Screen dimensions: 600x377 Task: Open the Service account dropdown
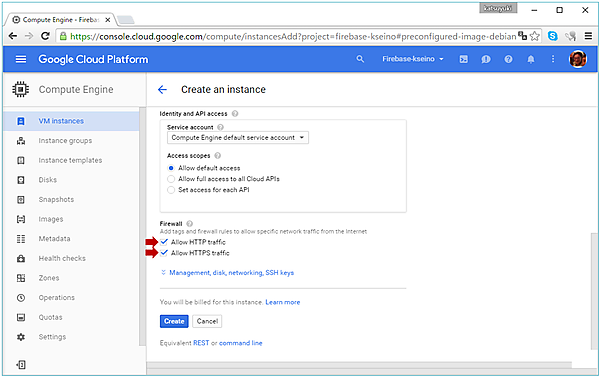238,138
